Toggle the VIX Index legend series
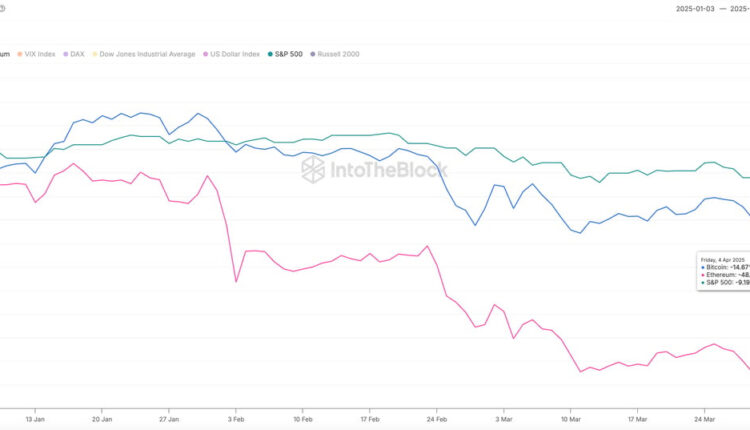 pos(34,54)
